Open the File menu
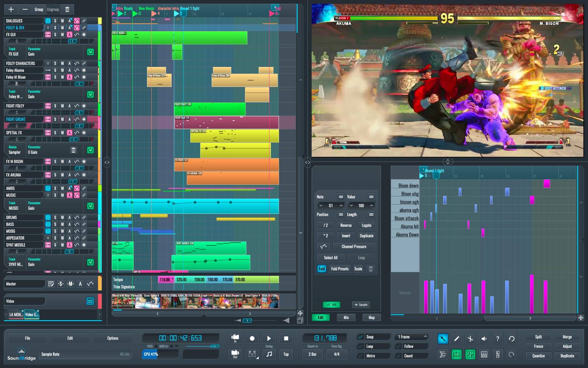This screenshot has height=368, width=588. 28,338
